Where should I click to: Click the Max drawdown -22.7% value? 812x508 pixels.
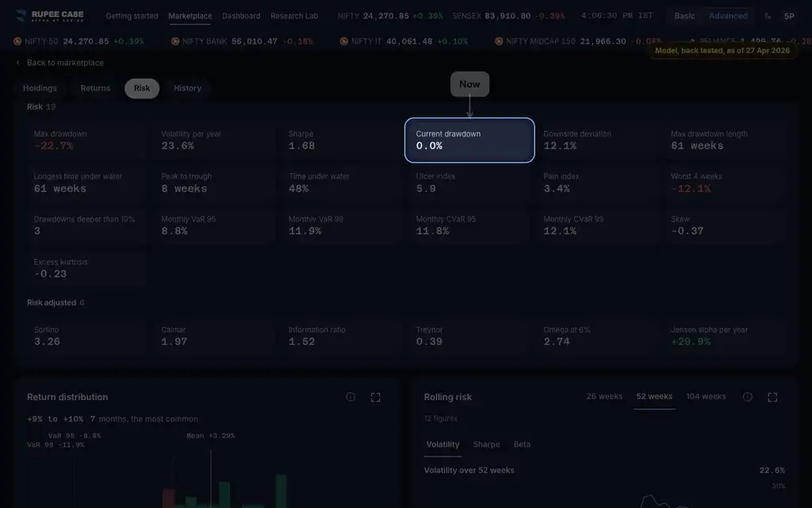click(x=53, y=146)
